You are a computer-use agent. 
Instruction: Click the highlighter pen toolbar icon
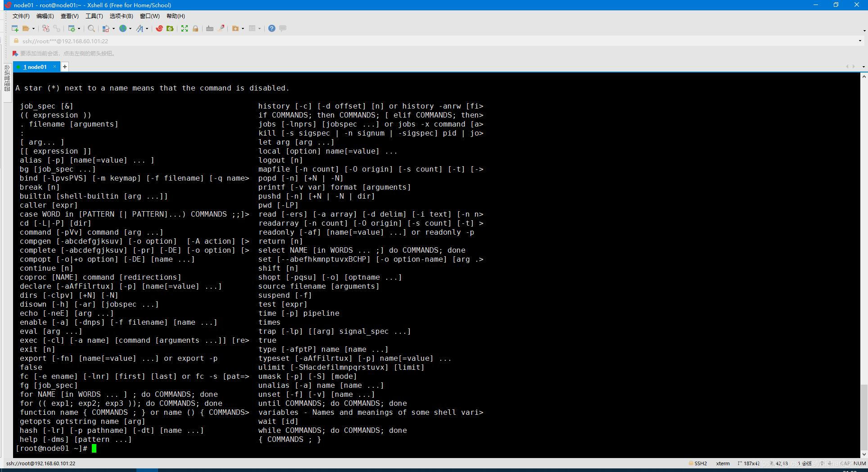click(221, 28)
